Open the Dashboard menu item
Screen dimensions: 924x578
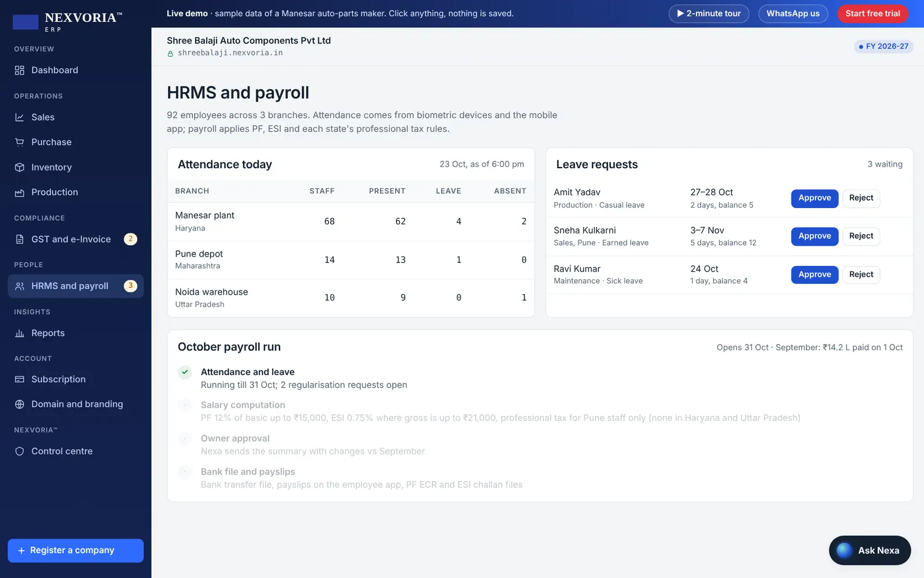[76, 71]
